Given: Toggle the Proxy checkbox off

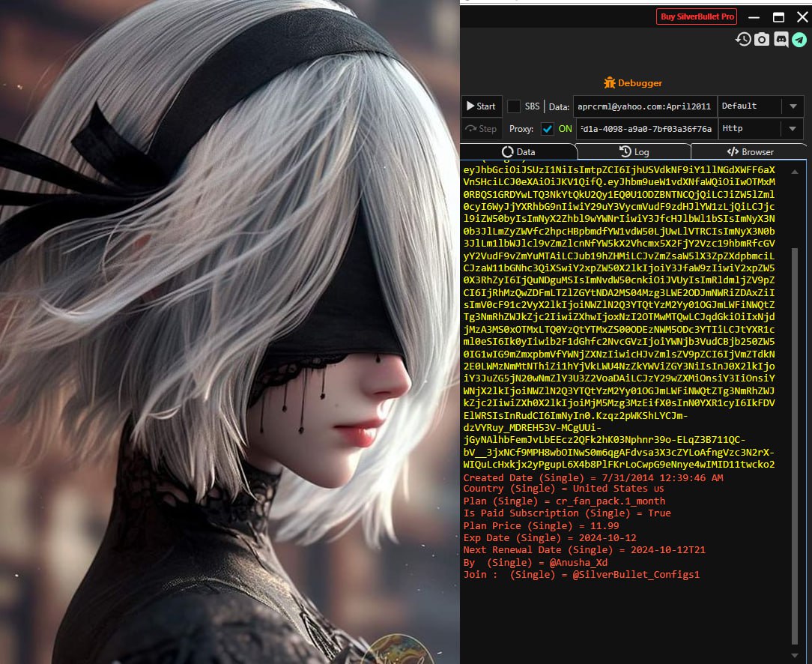Looking at the screenshot, I should tap(548, 129).
